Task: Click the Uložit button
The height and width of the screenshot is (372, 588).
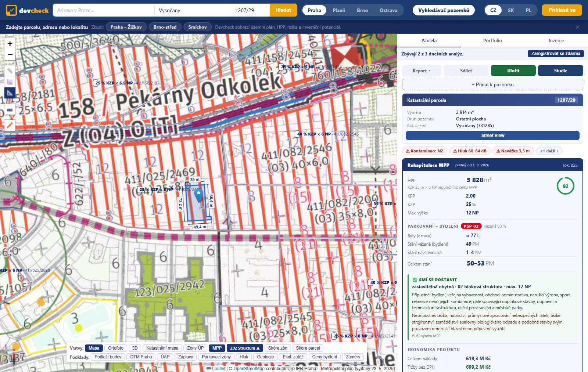Action: [513, 71]
